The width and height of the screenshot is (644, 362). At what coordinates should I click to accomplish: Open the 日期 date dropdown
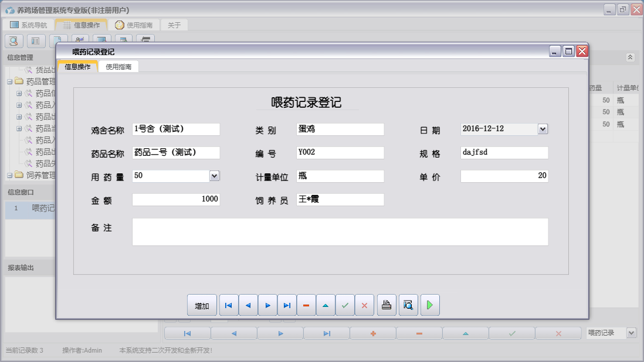[543, 129]
